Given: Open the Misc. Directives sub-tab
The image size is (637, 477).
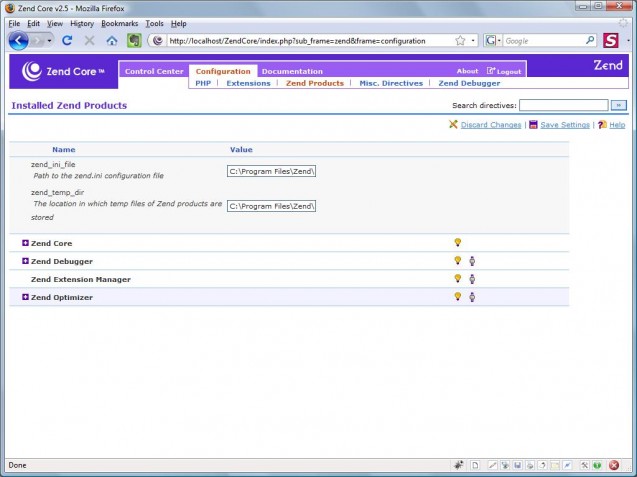Looking at the screenshot, I should 391,83.
